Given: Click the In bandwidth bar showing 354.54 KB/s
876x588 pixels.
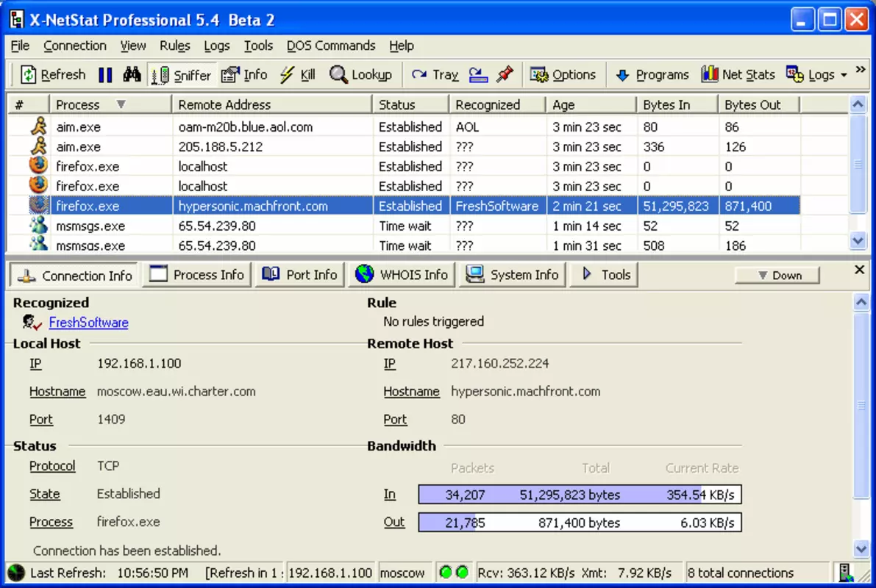Looking at the screenshot, I should (x=580, y=494).
